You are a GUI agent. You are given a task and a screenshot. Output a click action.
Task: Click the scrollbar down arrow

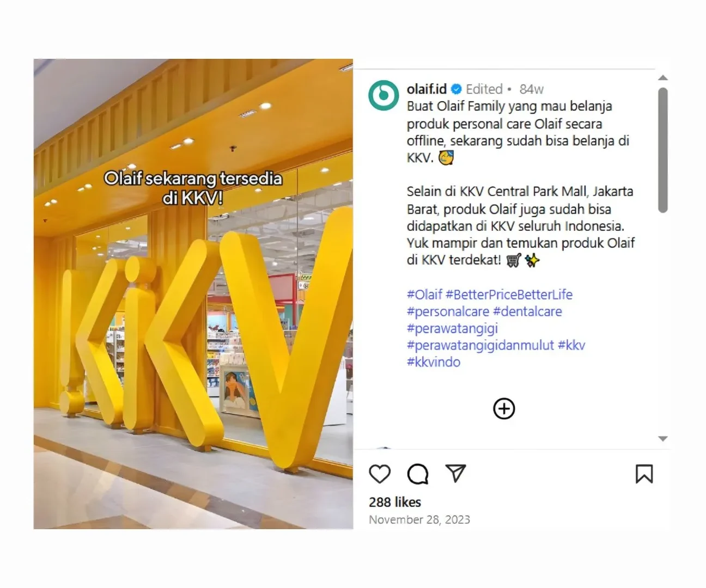(x=662, y=438)
